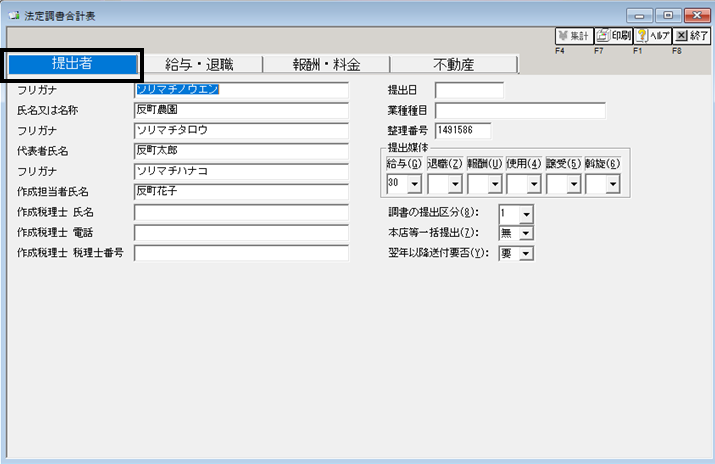Screen dimensions: 715x464
Task: Click the 印刷 print button
Action: click(x=613, y=36)
